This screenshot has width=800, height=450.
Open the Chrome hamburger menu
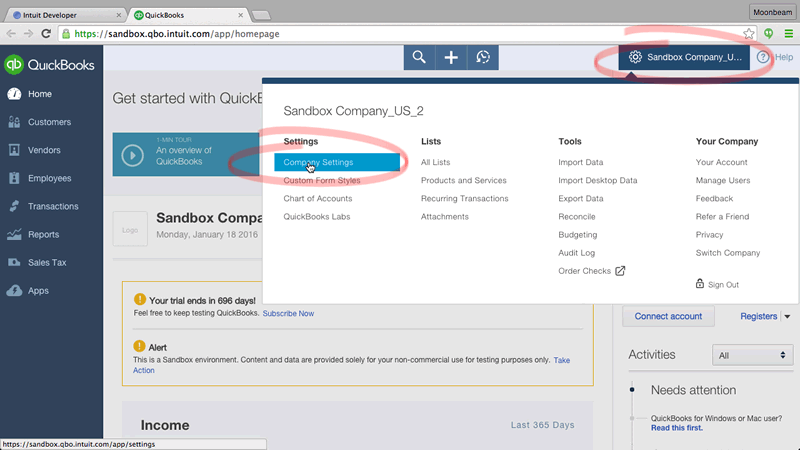pos(789,34)
